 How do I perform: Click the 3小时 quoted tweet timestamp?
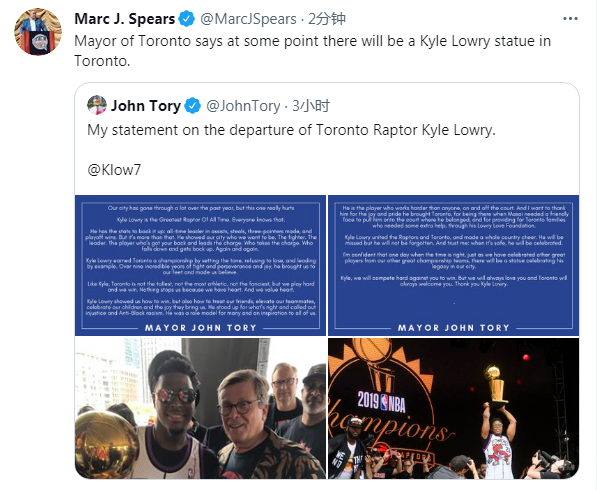311,106
